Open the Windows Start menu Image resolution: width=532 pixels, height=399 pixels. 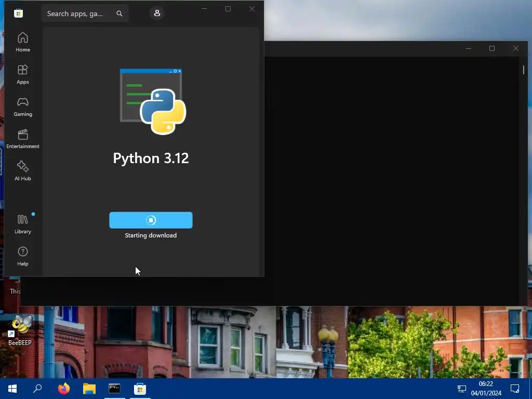pyautogui.click(x=12, y=389)
